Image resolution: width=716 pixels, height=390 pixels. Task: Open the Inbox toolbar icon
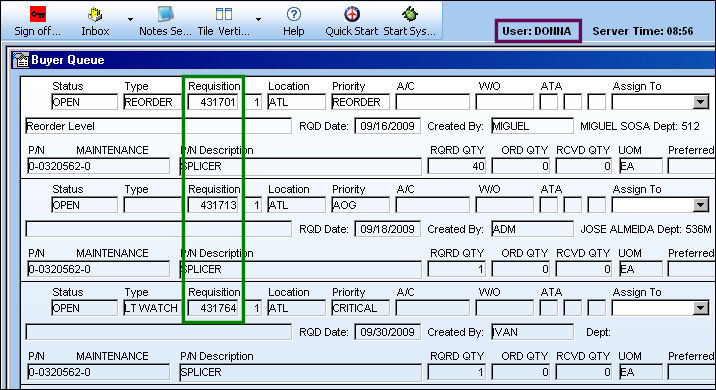click(95, 15)
